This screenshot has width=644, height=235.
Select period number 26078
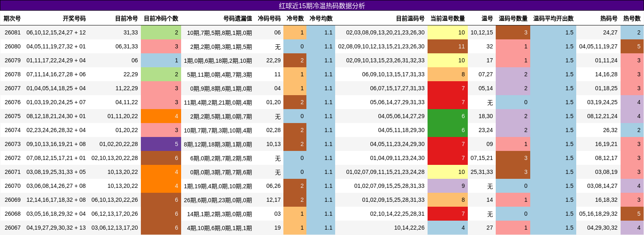pos(13,74)
